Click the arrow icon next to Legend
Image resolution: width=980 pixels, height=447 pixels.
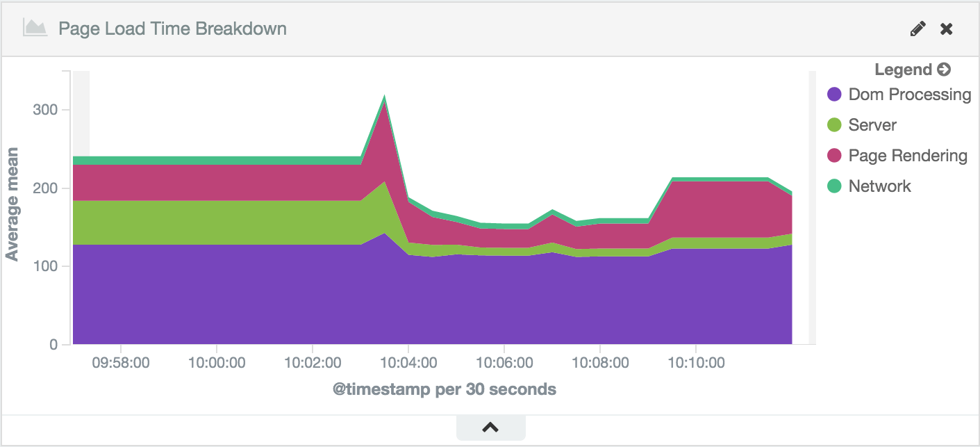coord(944,70)
